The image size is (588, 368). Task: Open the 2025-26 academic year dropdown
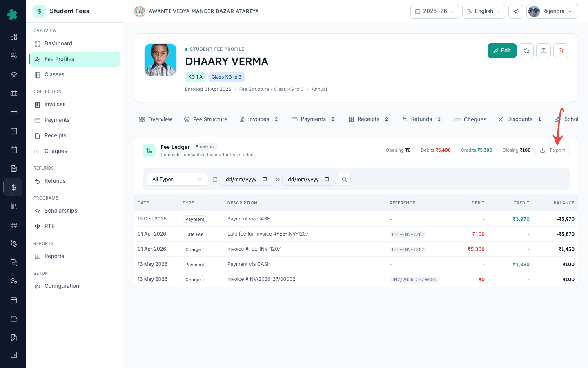[434, 11]
